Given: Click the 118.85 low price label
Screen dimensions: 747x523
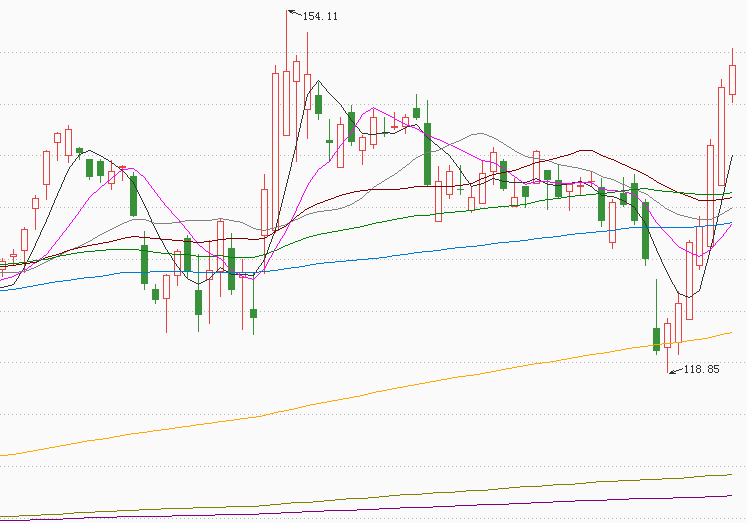Looking at the screenshot, I should pos(701,369).
